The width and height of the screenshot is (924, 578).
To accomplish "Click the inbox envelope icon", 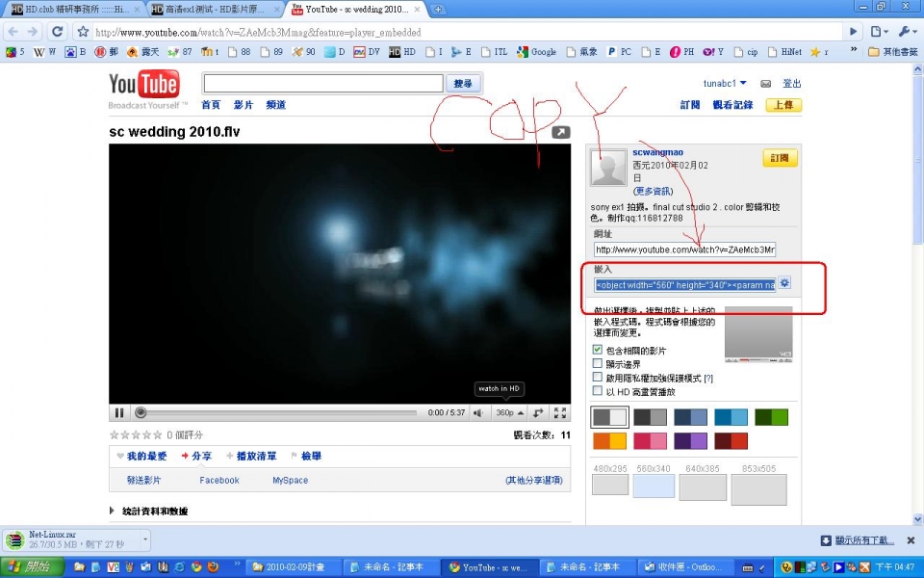I will [x=765, y=84].
